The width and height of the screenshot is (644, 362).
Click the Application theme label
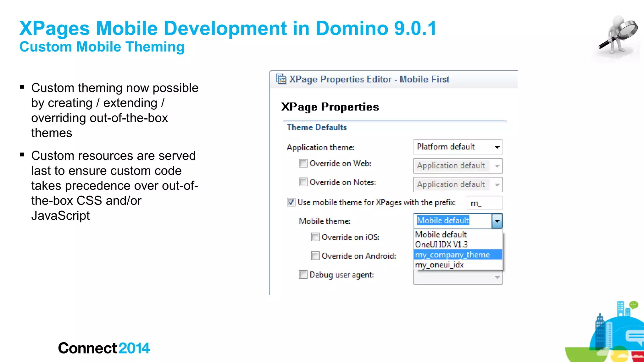[x=320, y=147]
